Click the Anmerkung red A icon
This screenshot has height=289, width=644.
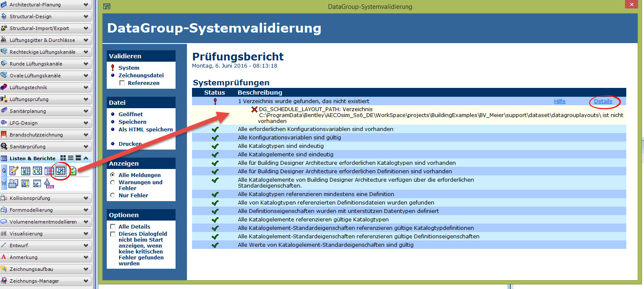click(4, 257)
